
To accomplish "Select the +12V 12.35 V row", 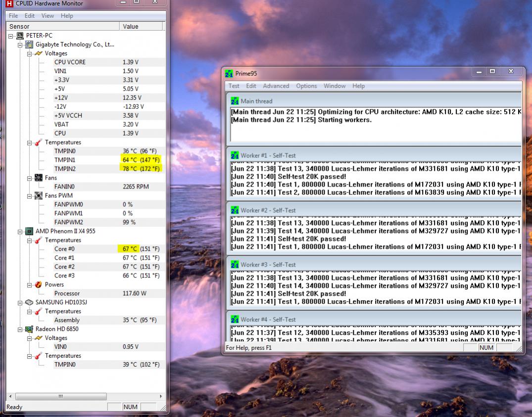I will [109, 97].
